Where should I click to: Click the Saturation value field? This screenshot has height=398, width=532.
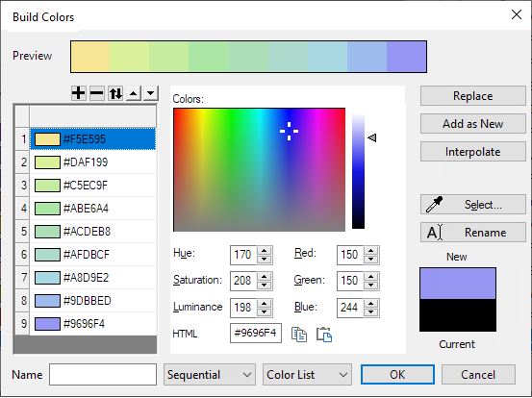click(x=243, y=281)
